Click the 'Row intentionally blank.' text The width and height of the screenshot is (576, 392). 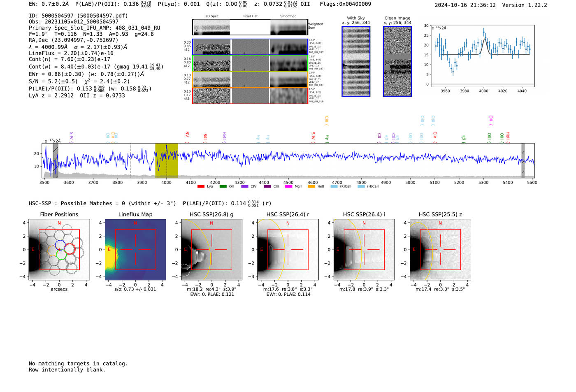pyautogui.click(x=67, y=370)
